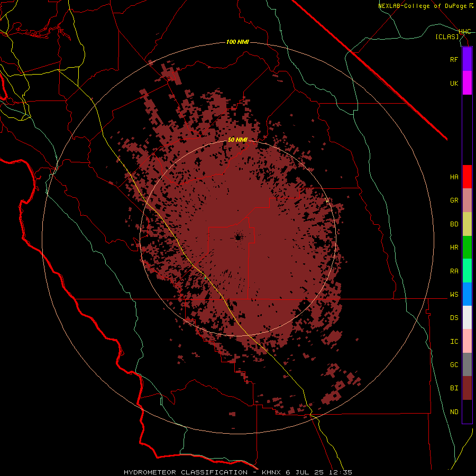The image size is (476, 476).
Task: Click the HR green legend swatch
Action: [x=467, y=248]
